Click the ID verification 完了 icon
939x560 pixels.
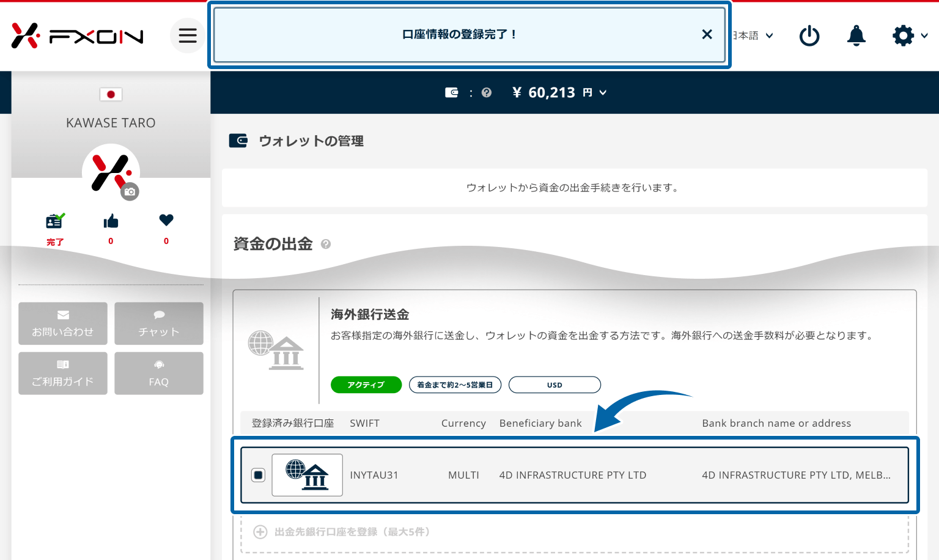tap(55, 221)
